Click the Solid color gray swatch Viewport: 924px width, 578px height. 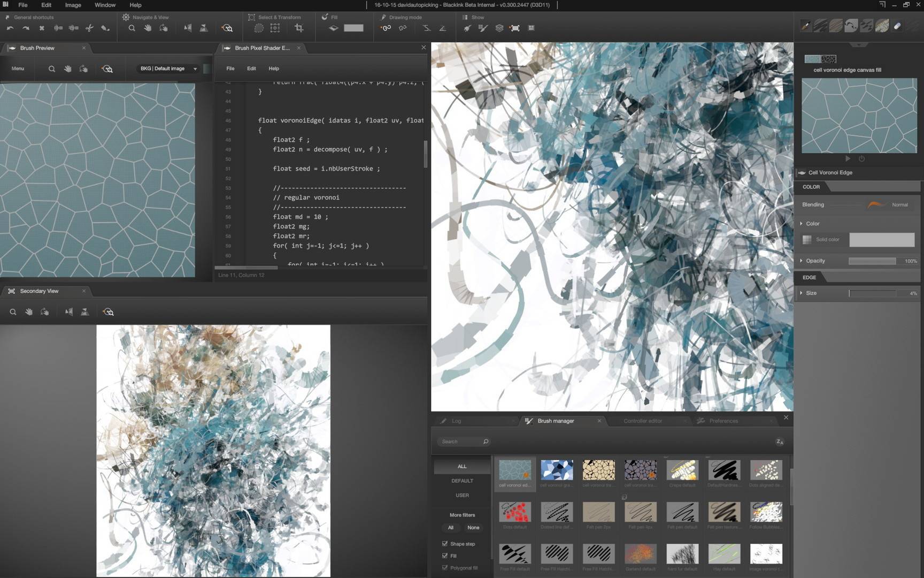pos(881,240)
